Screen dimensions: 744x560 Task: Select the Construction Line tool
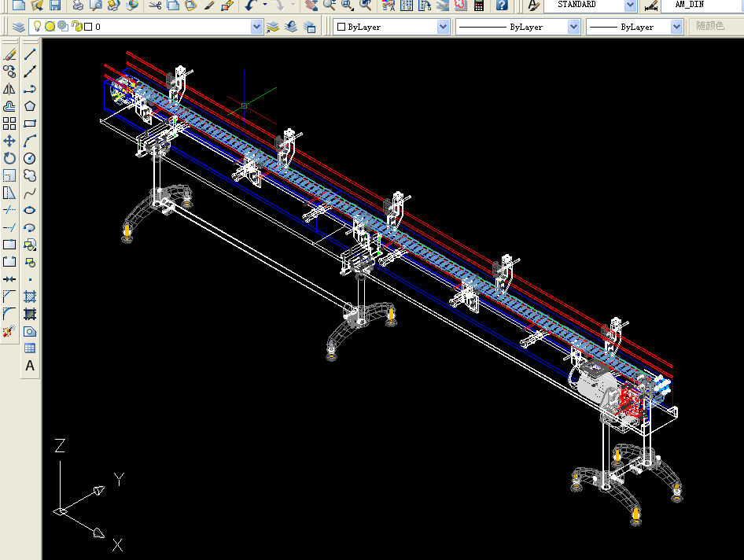tap(30, 72)
